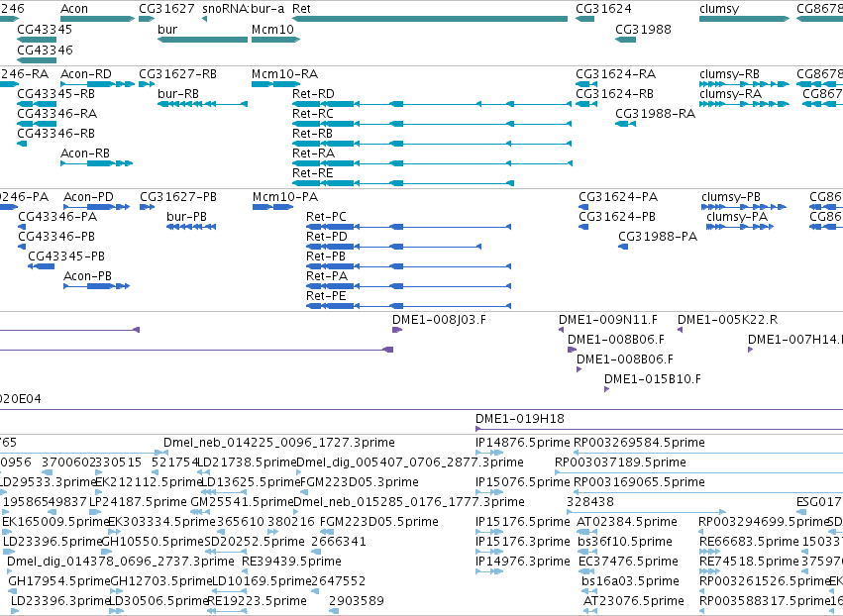Click the Ret-PE protein label

tap(326, 296)
